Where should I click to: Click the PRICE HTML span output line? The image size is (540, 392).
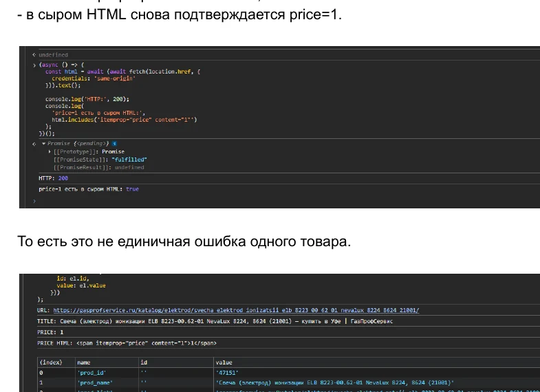[127, 343]
